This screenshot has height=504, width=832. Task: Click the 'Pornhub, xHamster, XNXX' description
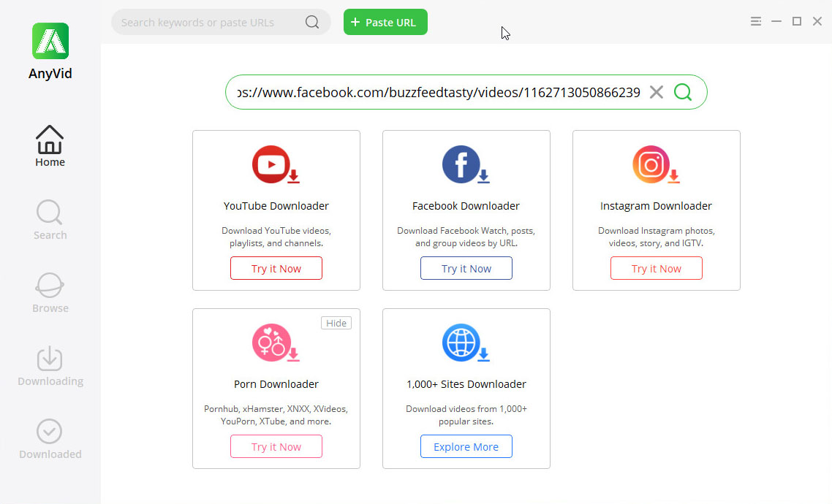pyautogui.click(x=276, y=415)
